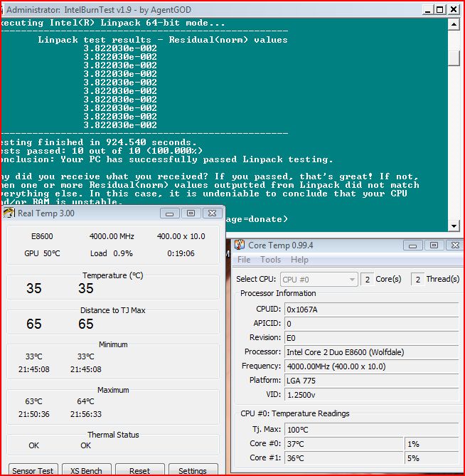Click GPU 50°C reading in Real Temp

tap(42, 253)
